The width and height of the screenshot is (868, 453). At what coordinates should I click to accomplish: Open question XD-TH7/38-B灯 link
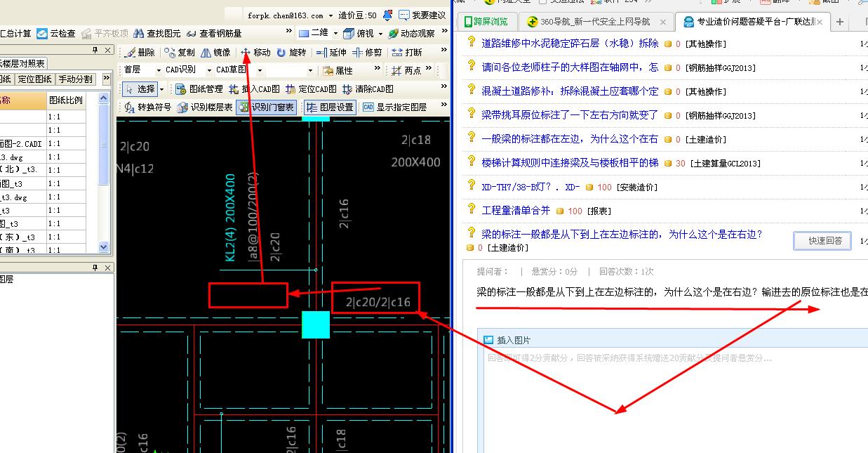coord(530,187)
